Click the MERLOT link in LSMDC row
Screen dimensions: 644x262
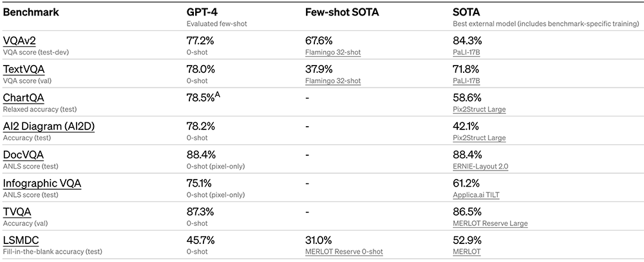pyautogui.click(x=468, y=252)
